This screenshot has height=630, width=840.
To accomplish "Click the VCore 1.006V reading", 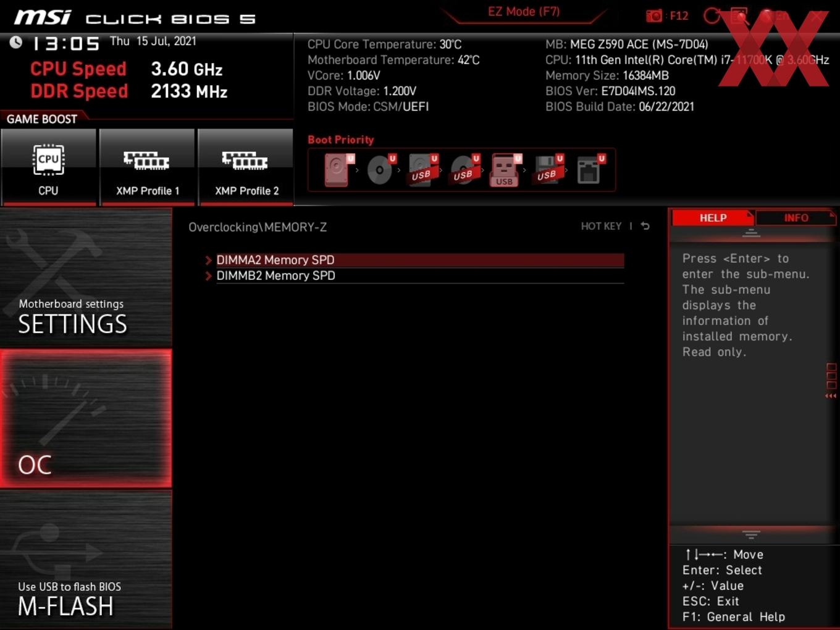I will [x=344, y=75].
